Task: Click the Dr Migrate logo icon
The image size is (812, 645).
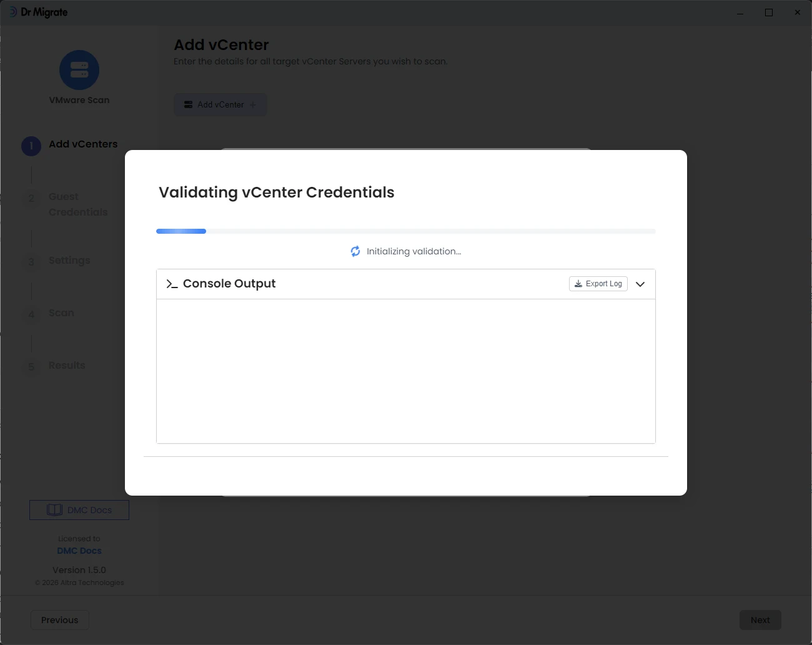Action: coord(12,12)
